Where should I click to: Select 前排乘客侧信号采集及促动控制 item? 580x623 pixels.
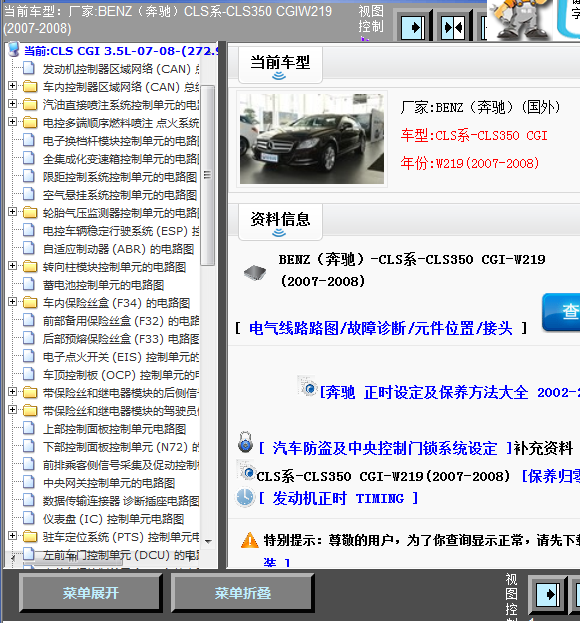click(x=121, y=464)
